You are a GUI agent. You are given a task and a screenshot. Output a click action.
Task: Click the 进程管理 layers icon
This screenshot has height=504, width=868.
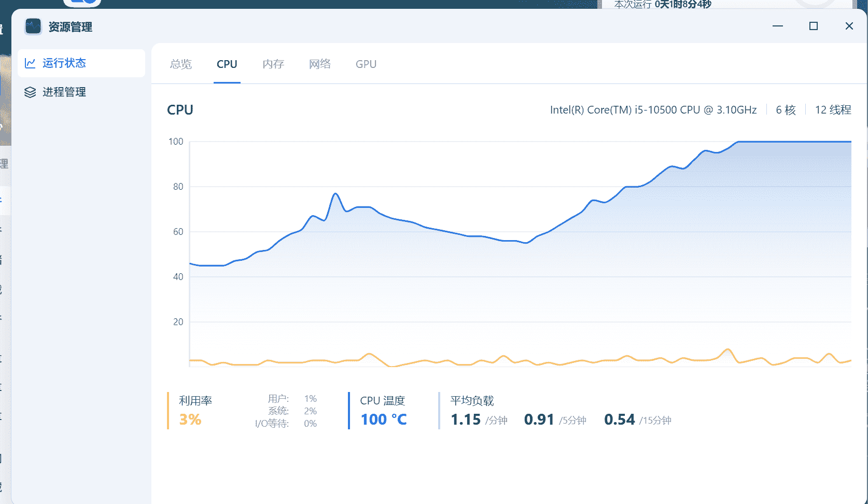click(30, 92)
